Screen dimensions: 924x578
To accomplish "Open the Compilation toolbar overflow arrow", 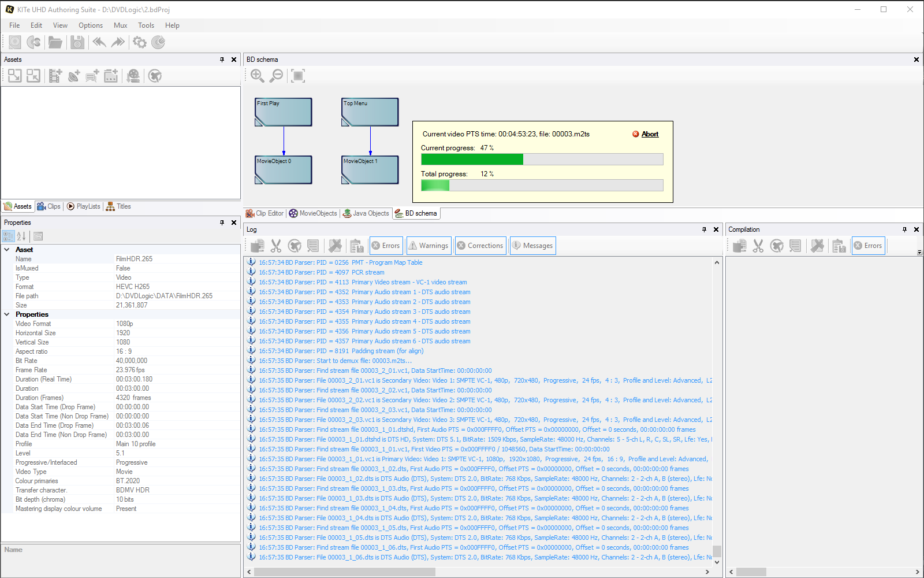I will coord(919,253).
